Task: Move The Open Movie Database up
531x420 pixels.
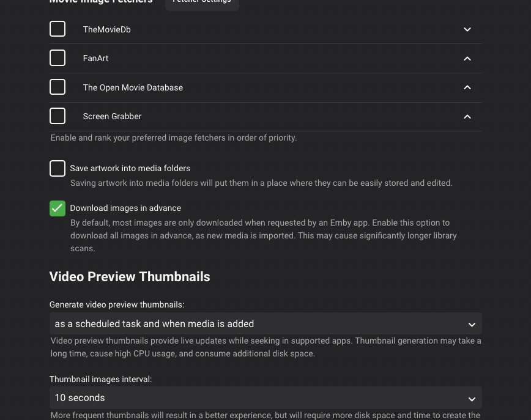Action: 467,87
